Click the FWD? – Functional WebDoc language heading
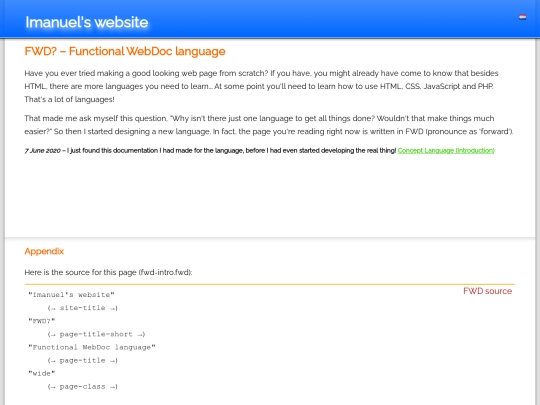540x405 pixels. click(125, 51)
